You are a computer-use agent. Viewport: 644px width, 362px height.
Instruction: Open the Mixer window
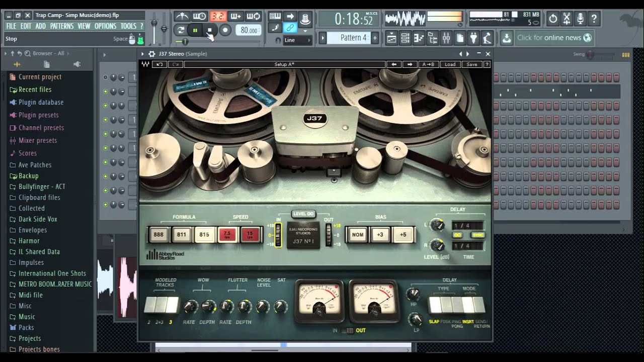446,38
